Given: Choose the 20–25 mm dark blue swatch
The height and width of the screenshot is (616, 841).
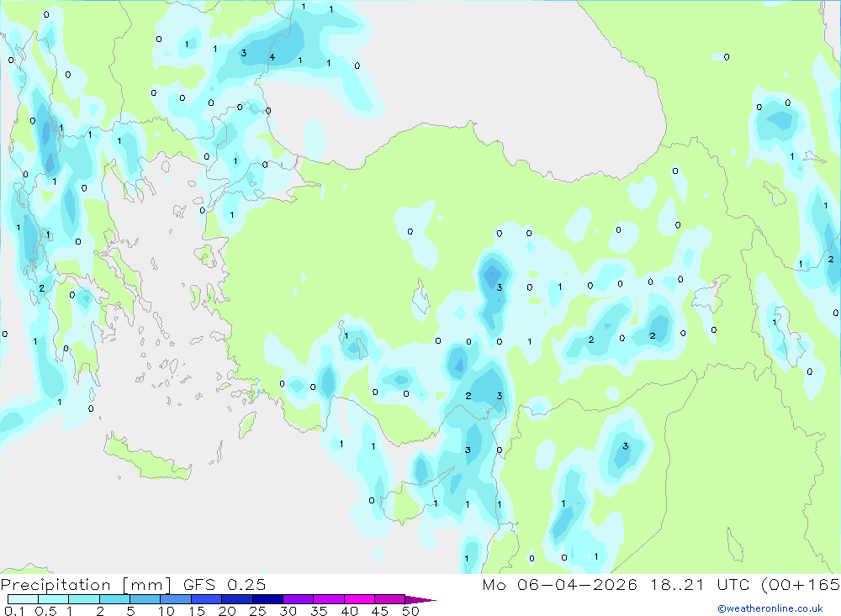Looking at the screenshot, I should tap(237, 599).
